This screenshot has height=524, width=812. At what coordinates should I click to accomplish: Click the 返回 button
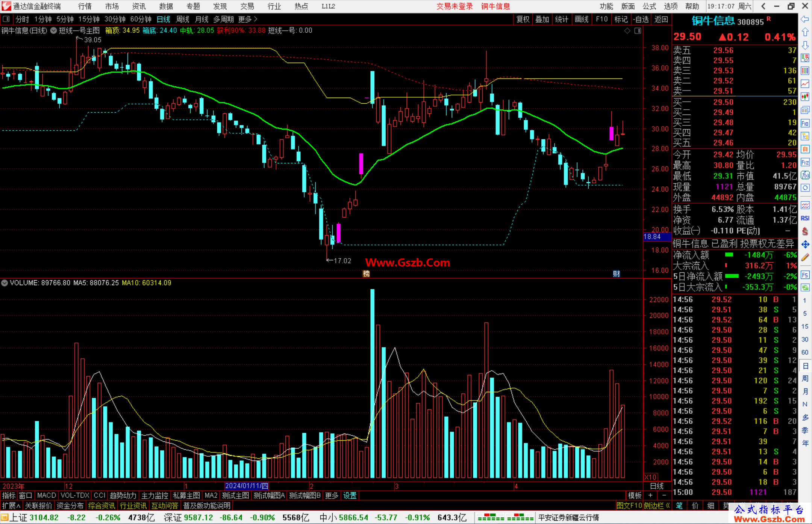point(661,19)
